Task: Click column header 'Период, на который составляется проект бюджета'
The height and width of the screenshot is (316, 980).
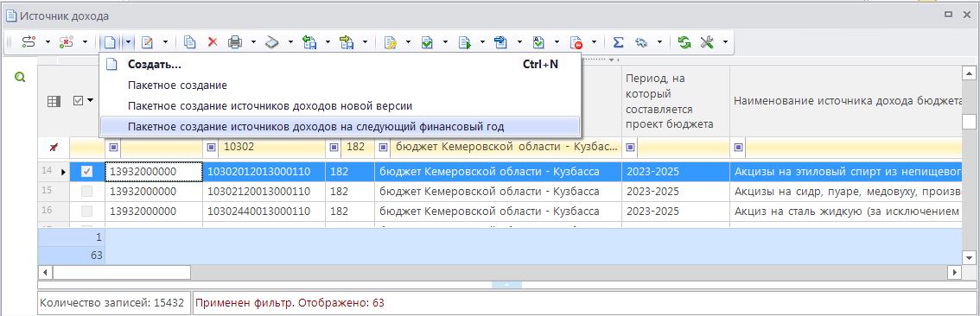Action: pos(676,101)
